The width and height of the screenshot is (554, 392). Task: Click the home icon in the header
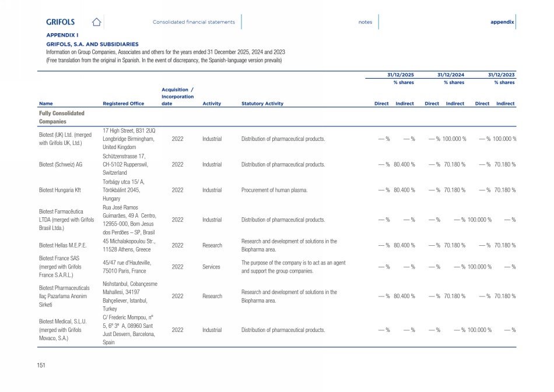pyautogui.click(x=97, y=22)
